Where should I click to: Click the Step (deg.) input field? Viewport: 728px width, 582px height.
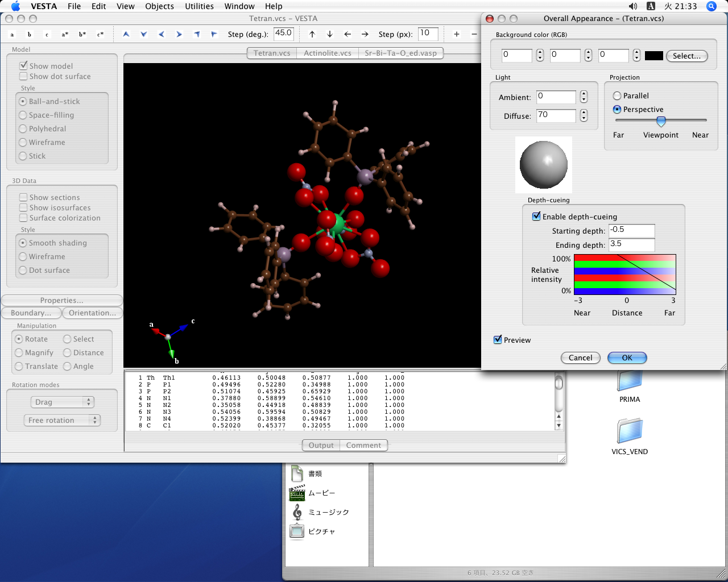pos(283,34)
